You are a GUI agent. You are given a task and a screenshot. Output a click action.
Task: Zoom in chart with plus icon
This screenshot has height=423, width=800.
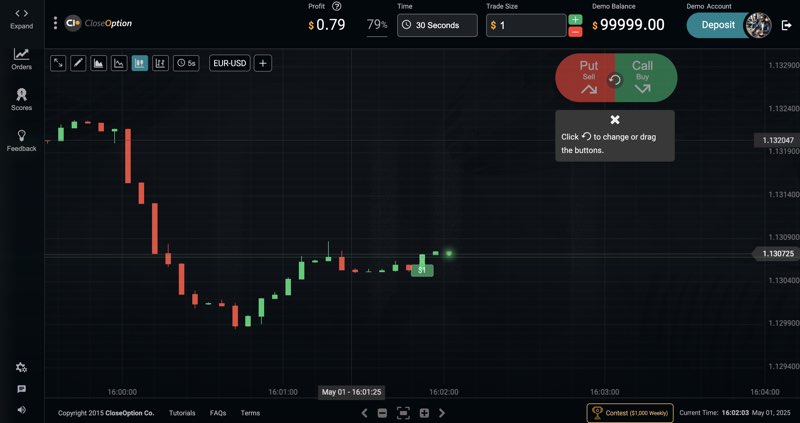click(x=424, y=413)
